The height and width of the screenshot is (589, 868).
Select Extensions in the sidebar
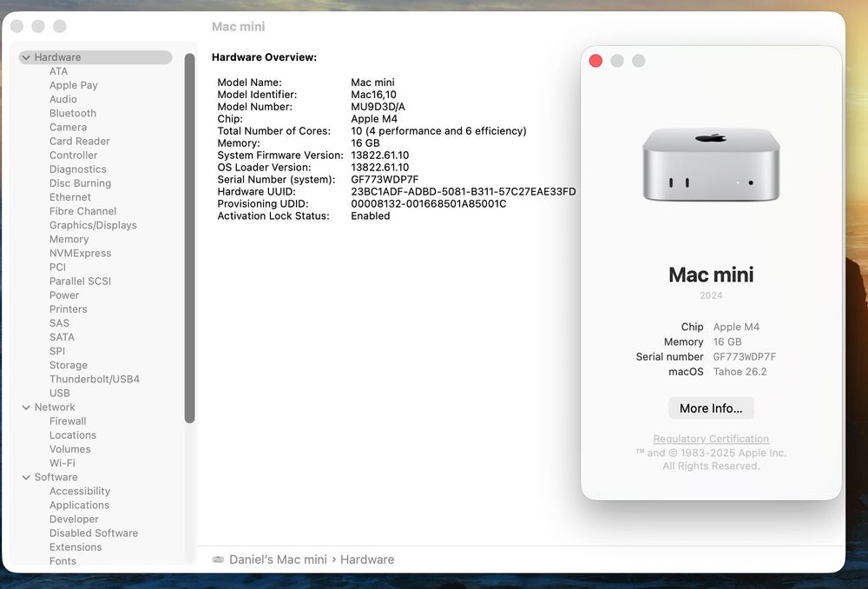pyautogui.click(x=76, y=547)
